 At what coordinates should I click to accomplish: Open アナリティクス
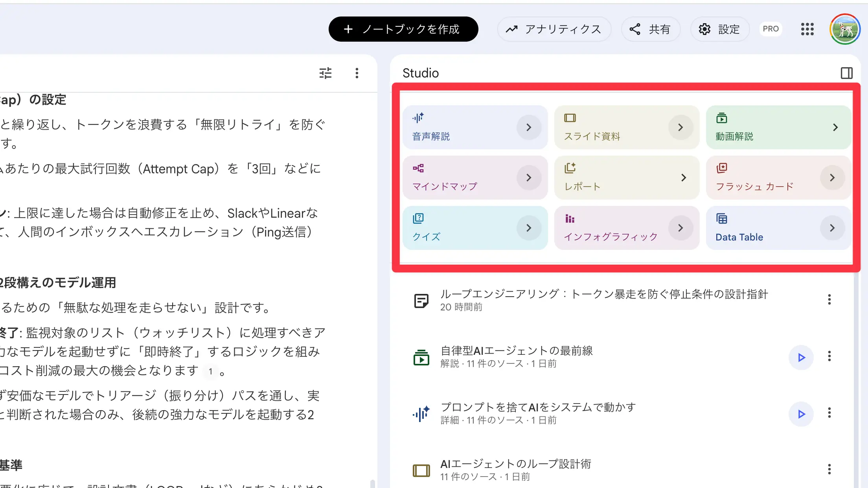(x=554, y=29)
